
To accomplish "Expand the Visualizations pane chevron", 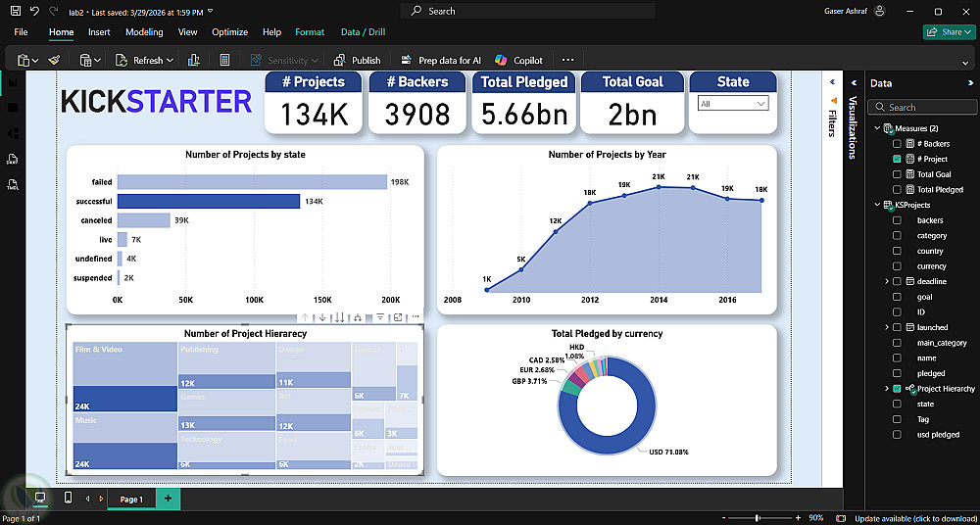I will coord(854,82).
